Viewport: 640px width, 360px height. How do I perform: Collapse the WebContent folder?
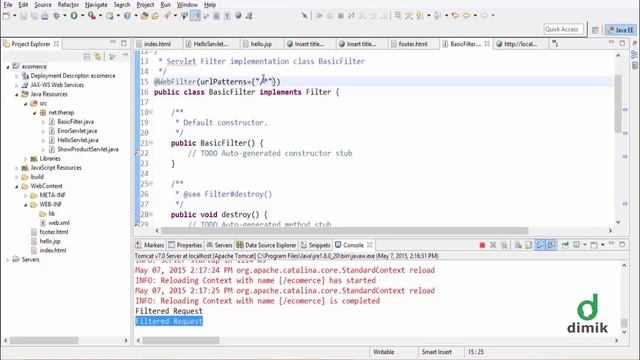pos(16,186)
